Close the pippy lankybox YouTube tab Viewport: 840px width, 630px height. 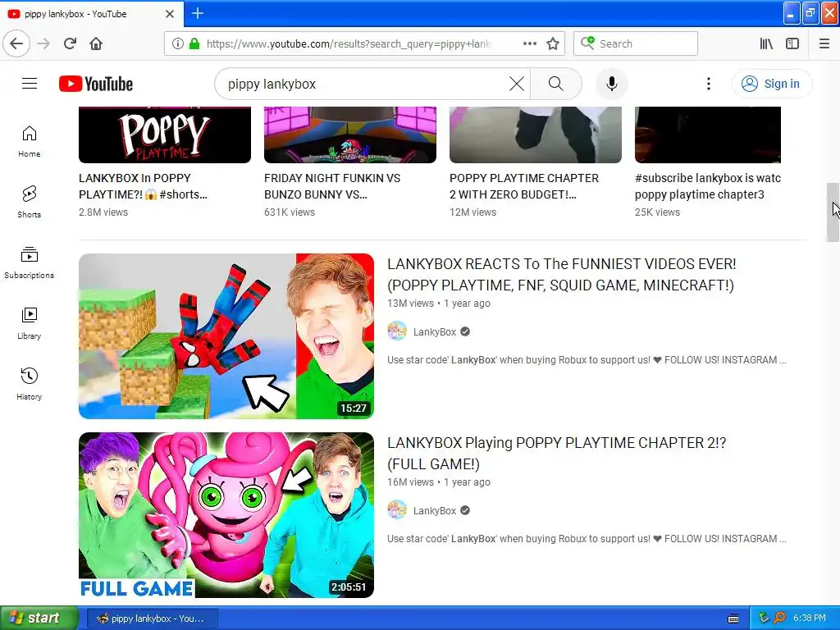coord(169,14)
